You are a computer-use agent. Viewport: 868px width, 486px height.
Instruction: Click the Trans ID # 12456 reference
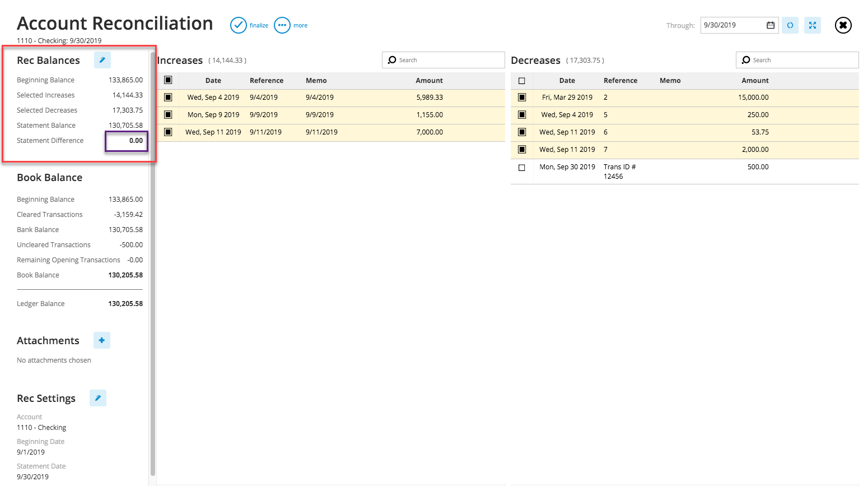(619, 172)
